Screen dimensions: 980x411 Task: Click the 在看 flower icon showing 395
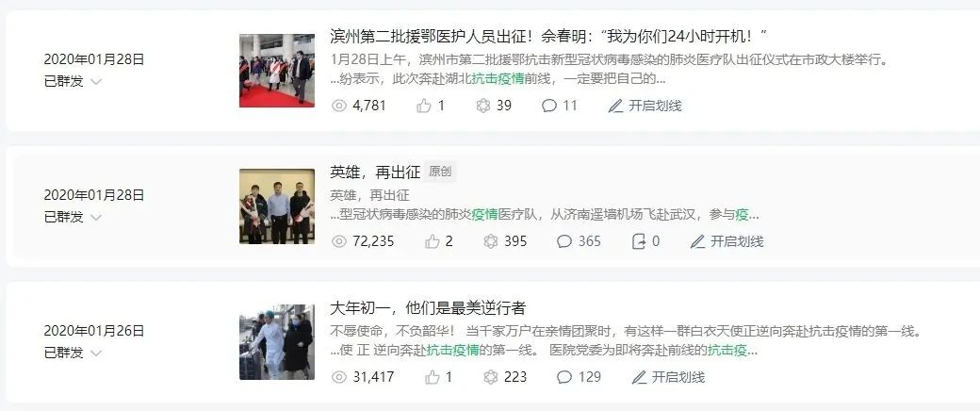click(491, 241)
